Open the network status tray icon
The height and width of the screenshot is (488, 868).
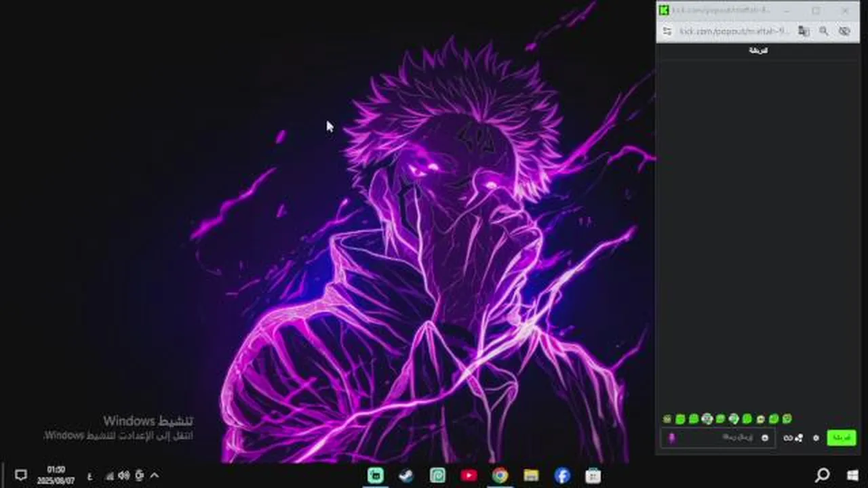pyautogui.click(x=108, y=476)
